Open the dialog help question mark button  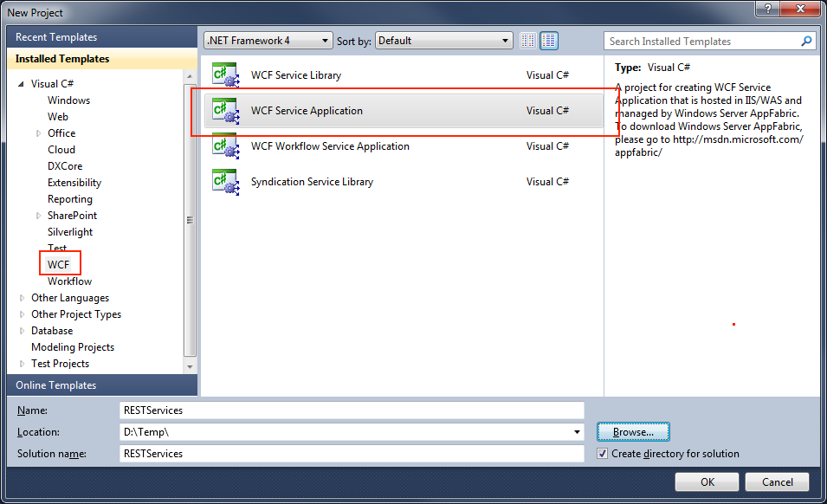click(x=768, y=9)
